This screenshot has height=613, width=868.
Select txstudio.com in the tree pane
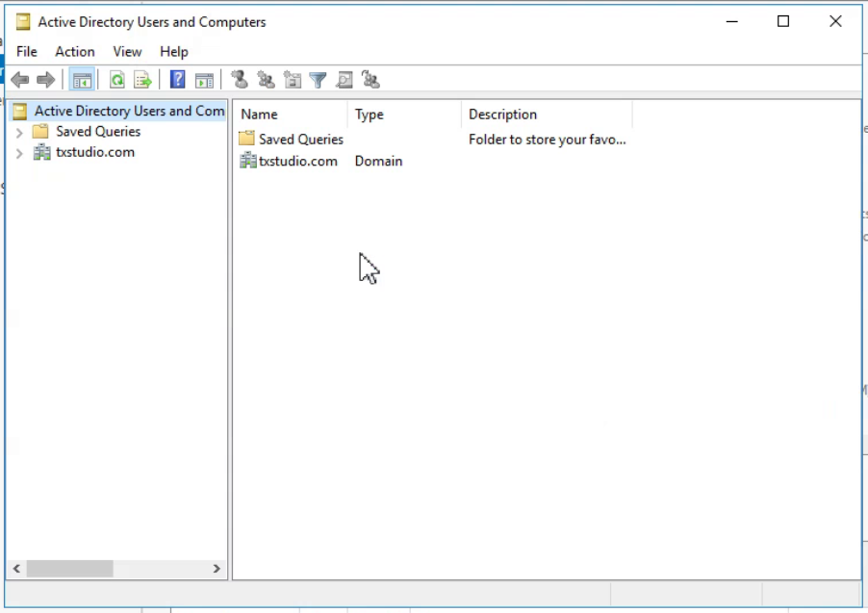coord(95,152)
